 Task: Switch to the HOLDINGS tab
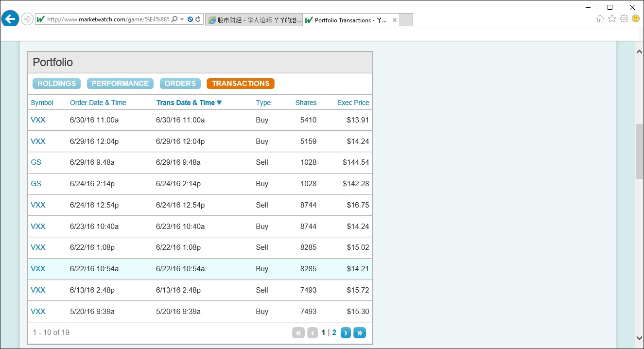tap(56, 84)
